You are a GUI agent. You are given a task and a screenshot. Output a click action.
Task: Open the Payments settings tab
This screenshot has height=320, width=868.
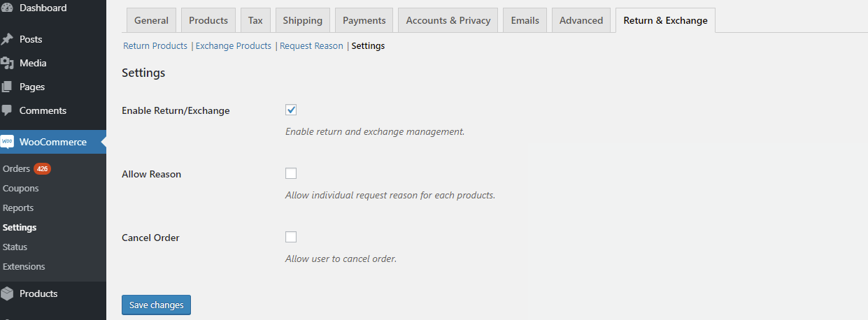tap(364, 20)
